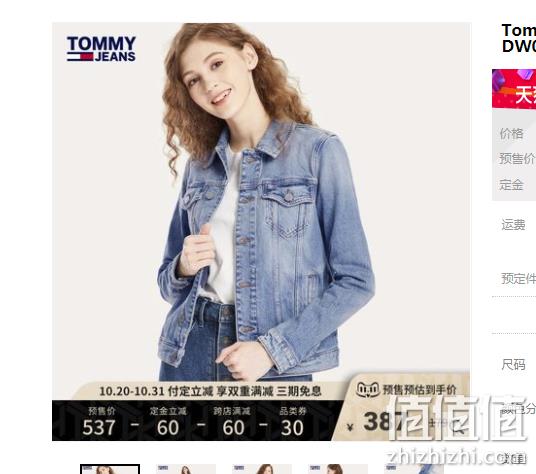Viewport: 536px width, 474px height.
Task: Select the second product thumbnail
Action: point(186,469)
